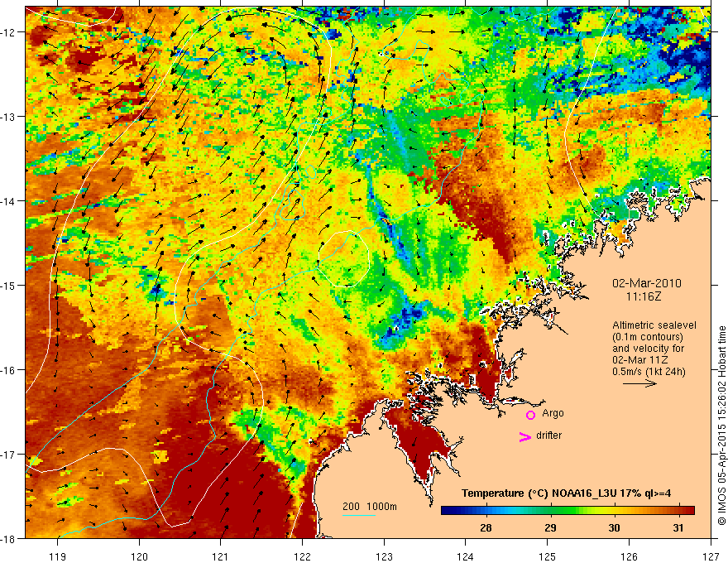Click colour bar tick label 31

click(678, 527)
